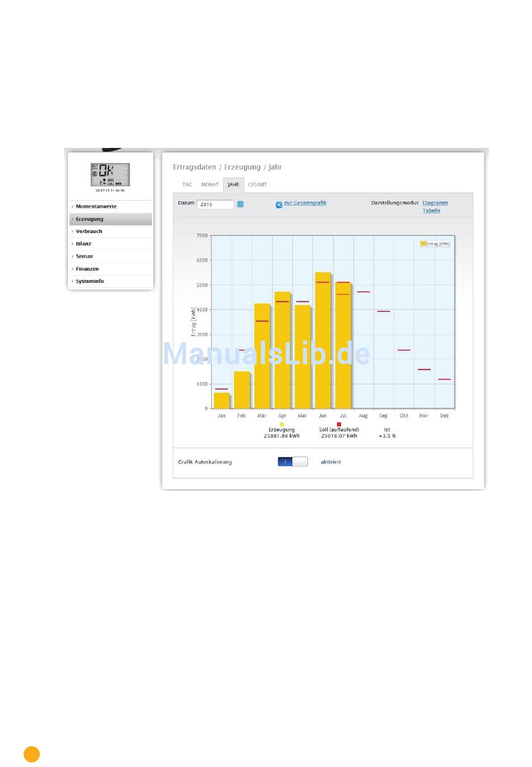
Task: Click the 'Darstellungsmodus' label
Action: (x=395, y=203)
